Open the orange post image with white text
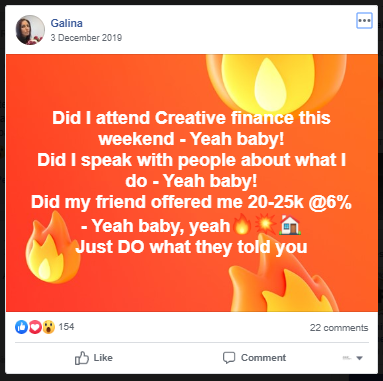The width and height of the screenshot is (383, 381). (192, 183)
